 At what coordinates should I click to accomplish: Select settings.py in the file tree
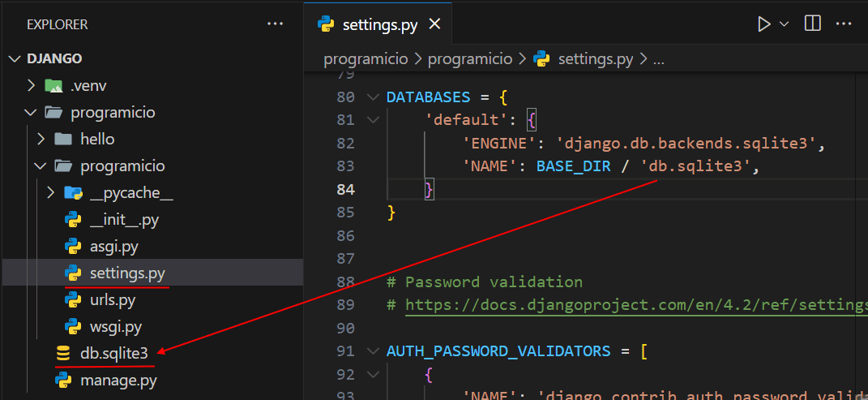127,273
